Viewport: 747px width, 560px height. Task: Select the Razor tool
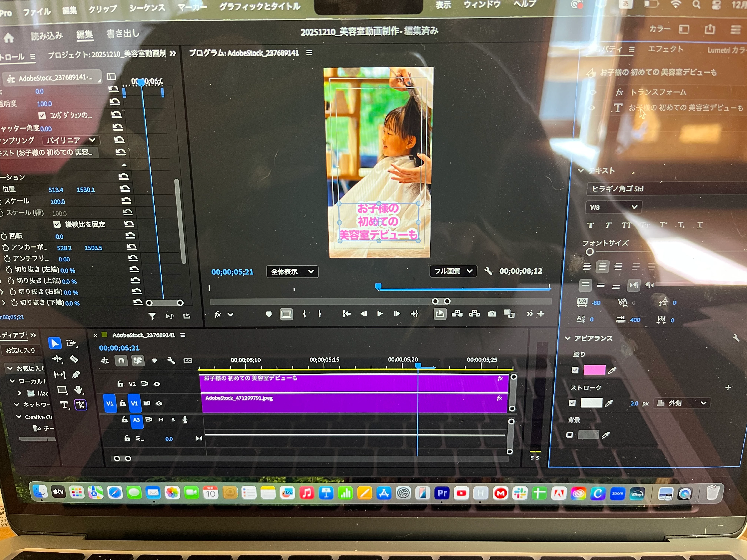tap(74, 359)
